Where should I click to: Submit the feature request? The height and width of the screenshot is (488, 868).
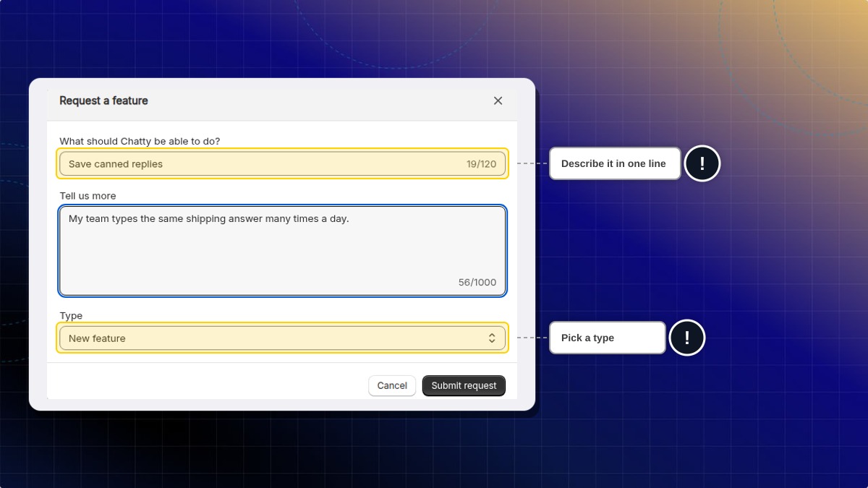(x=464, y=385)
